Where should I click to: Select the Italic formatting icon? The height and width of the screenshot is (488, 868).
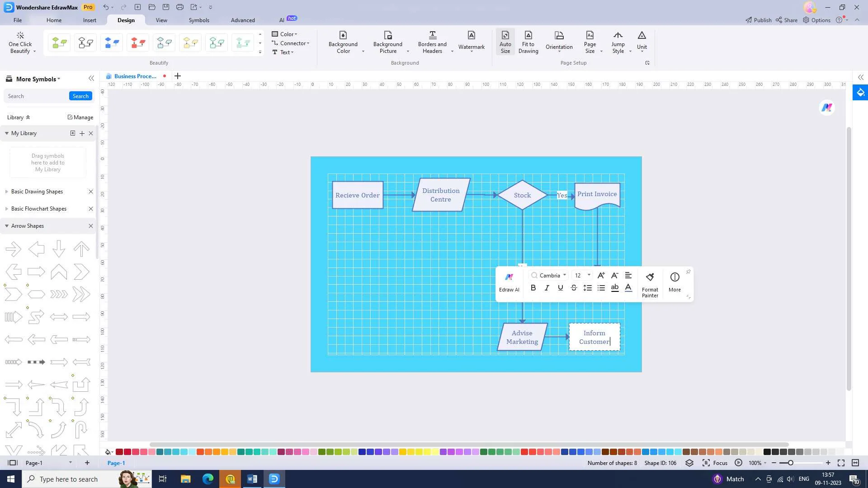click(546, 288)
